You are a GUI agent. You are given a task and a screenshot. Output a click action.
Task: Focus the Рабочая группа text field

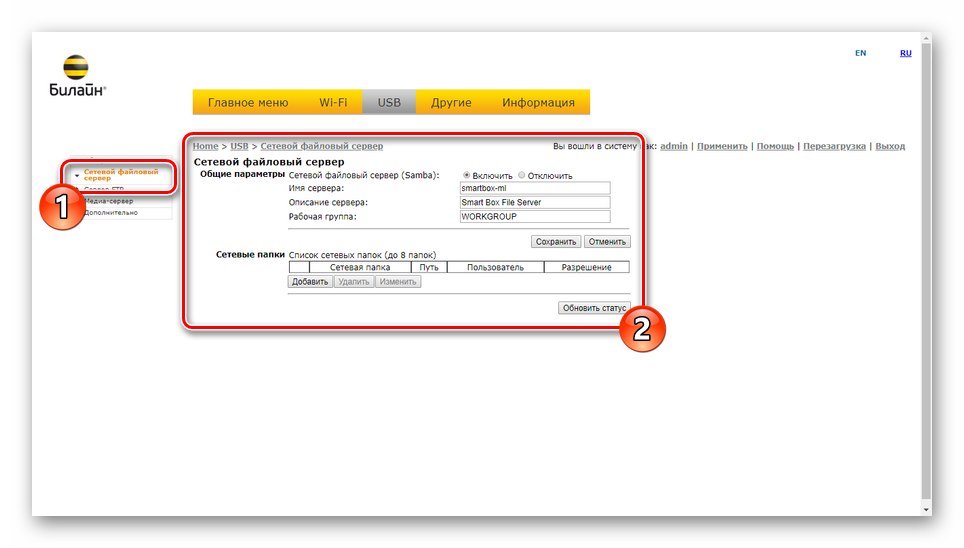pos(533,217)
